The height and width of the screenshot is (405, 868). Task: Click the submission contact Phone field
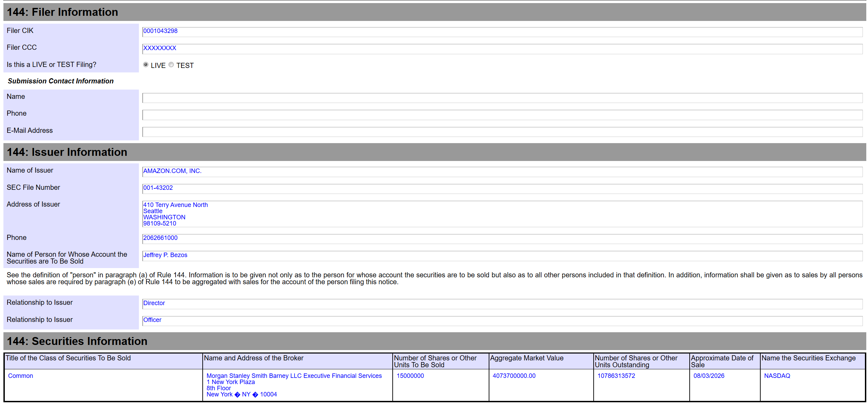coord(502,115)
